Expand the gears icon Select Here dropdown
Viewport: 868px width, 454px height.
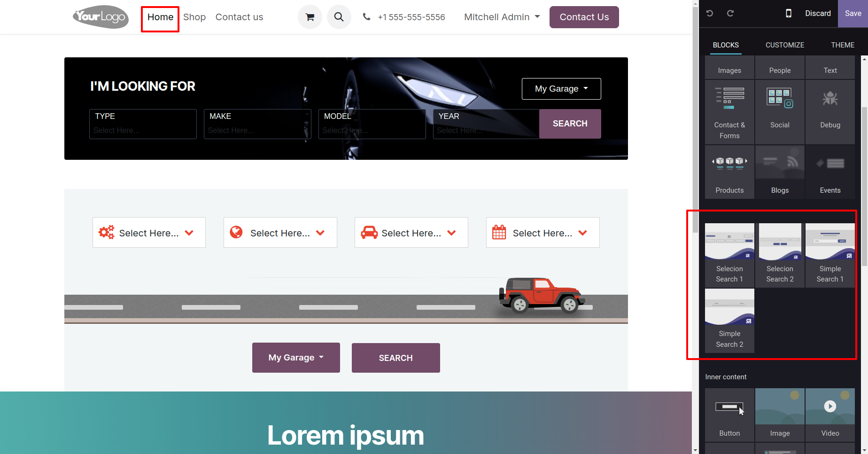point(149,233)
